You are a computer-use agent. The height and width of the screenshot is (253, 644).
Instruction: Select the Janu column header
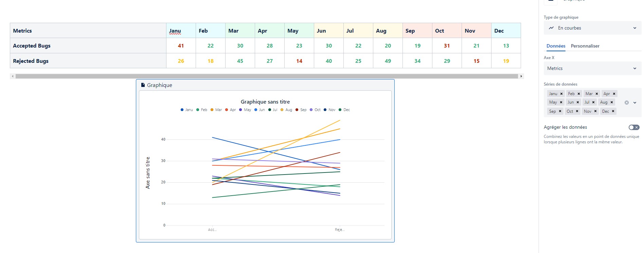(181, 31)
